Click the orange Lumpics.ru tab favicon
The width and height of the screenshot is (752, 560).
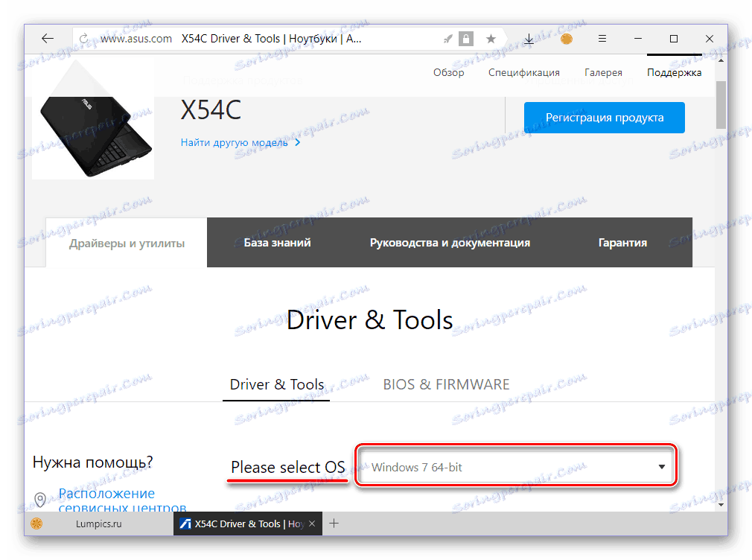coord(36,524)
